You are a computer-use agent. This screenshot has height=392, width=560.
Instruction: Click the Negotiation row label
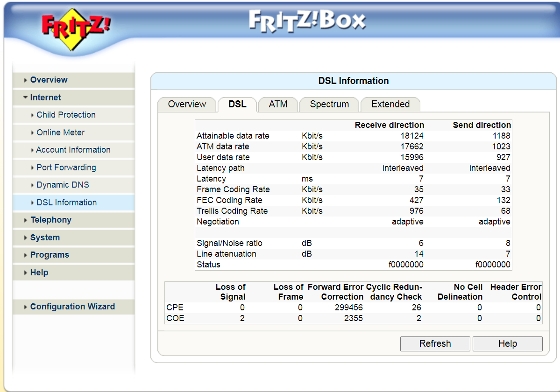[218, 222]
